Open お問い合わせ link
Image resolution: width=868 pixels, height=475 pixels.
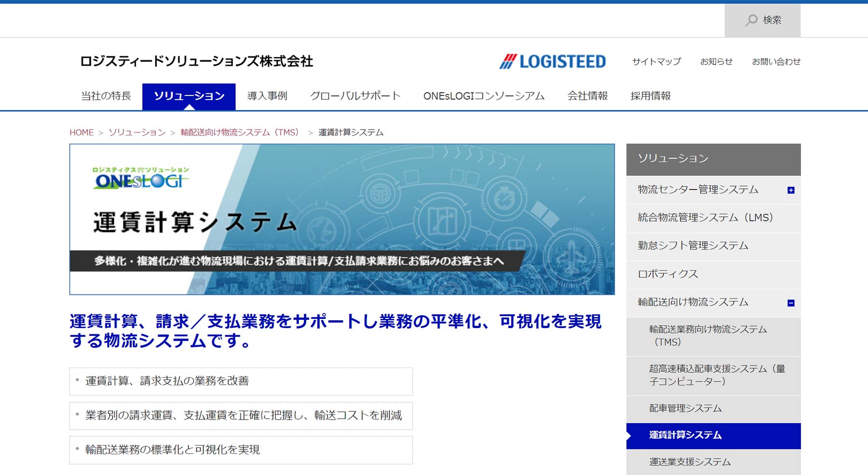[x=776, y=62]
